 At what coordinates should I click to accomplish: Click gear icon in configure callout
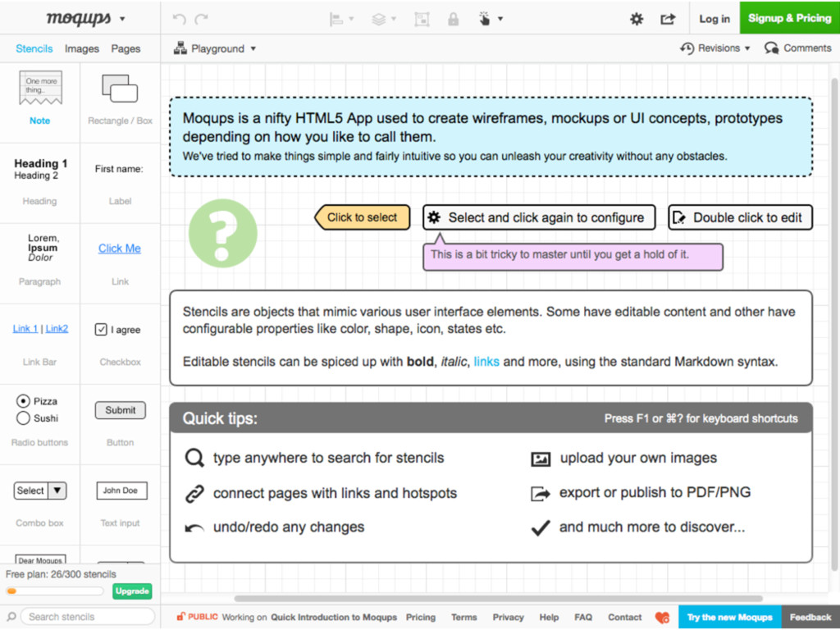click(434, 217)
